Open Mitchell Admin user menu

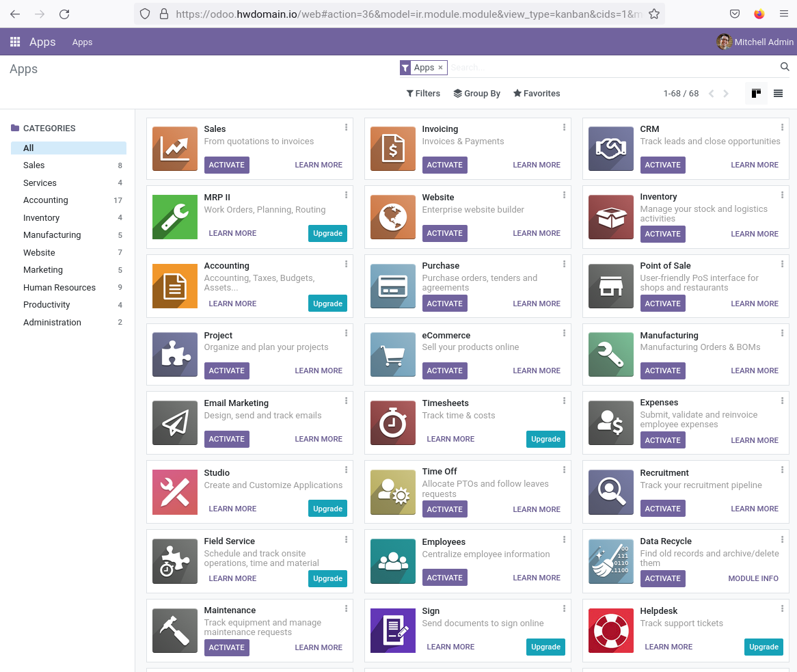click(x=755, y=42)
